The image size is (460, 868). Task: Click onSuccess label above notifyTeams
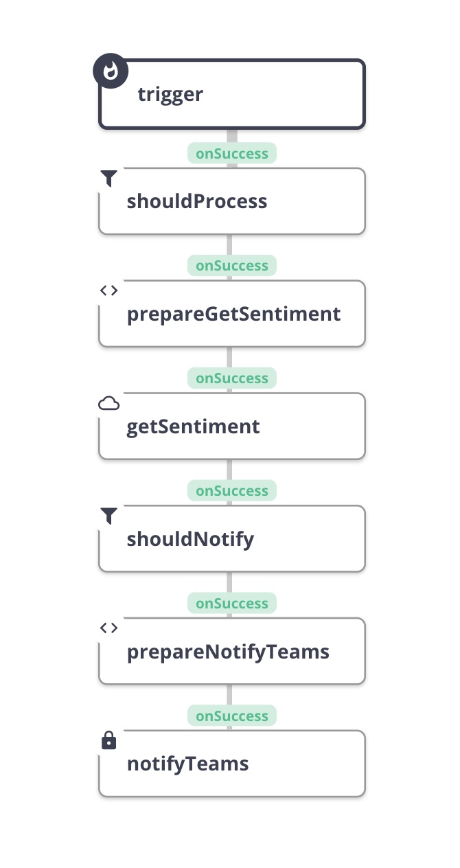coord(232,716)
